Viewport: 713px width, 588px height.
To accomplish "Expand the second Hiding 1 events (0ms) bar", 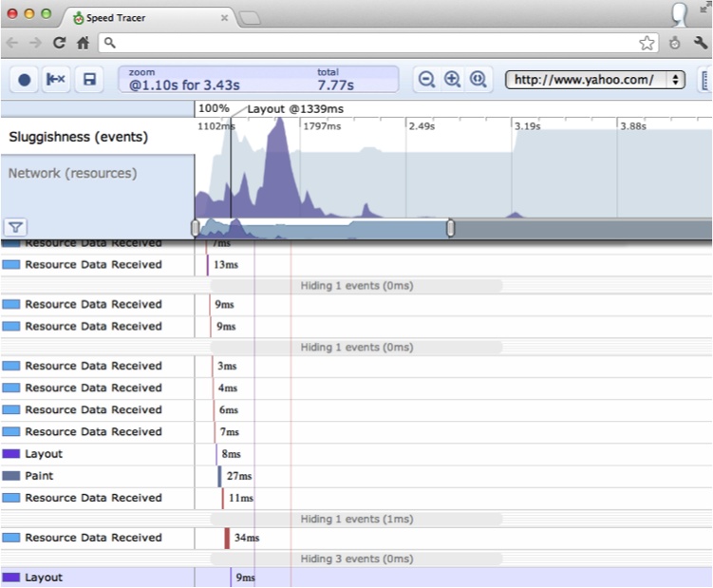I will 357,348.
